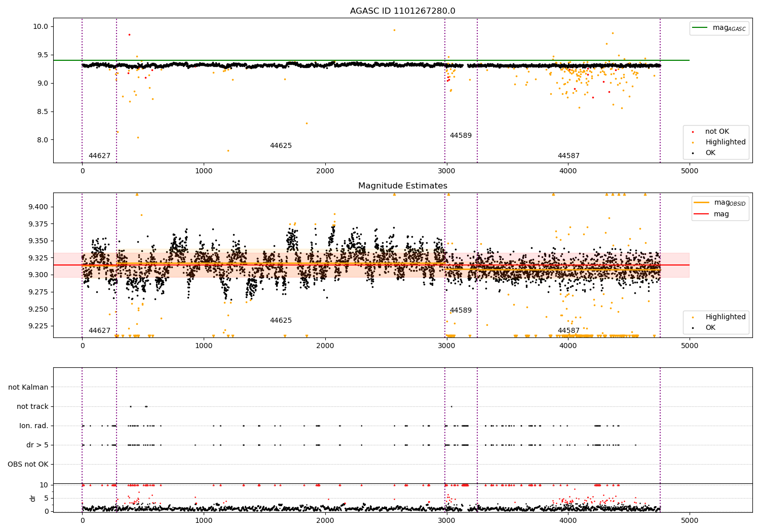Click the plot title AGASC ID 1101267280.0

(403, 11)
